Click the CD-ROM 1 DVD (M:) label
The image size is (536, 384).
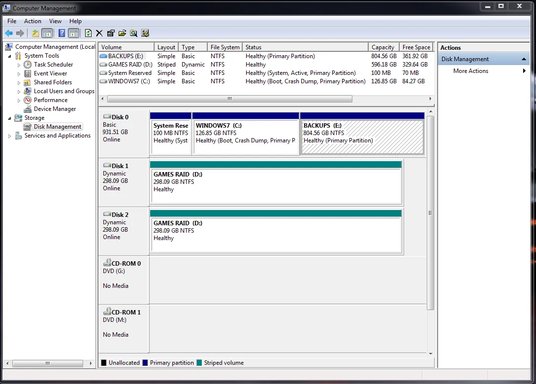pos(124,329)
